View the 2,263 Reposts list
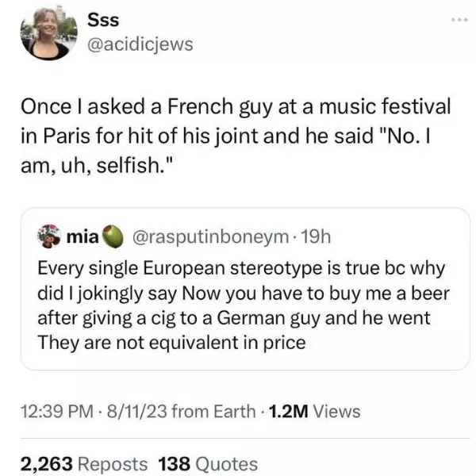The width and height of the screenshot is (476, 476). [84, 464]
